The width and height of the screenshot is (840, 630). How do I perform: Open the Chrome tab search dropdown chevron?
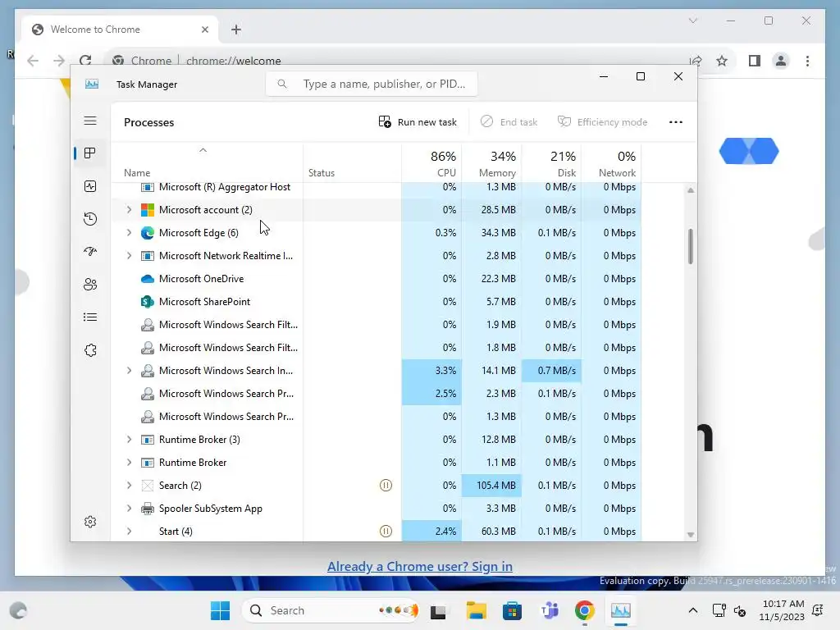pyautogui.click(x=692, y=21)
